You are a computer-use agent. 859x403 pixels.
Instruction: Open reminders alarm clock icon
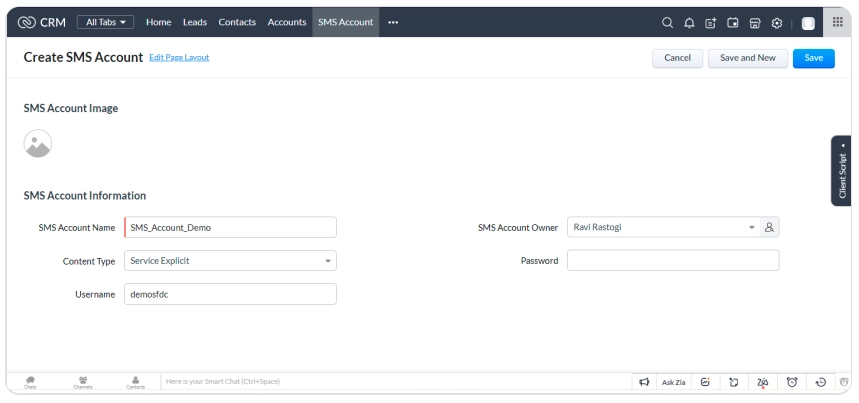pyautogui.click(x=792, y=382)
